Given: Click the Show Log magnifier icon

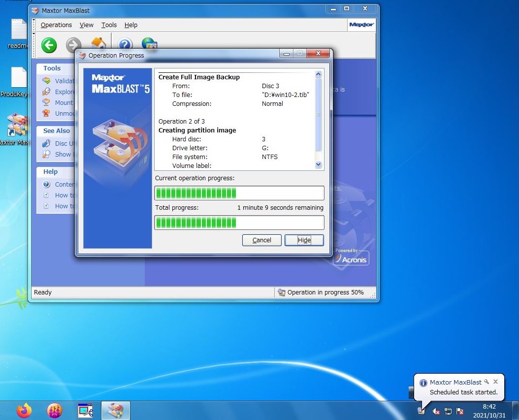Looking at the screenshot, I should 46,154.
